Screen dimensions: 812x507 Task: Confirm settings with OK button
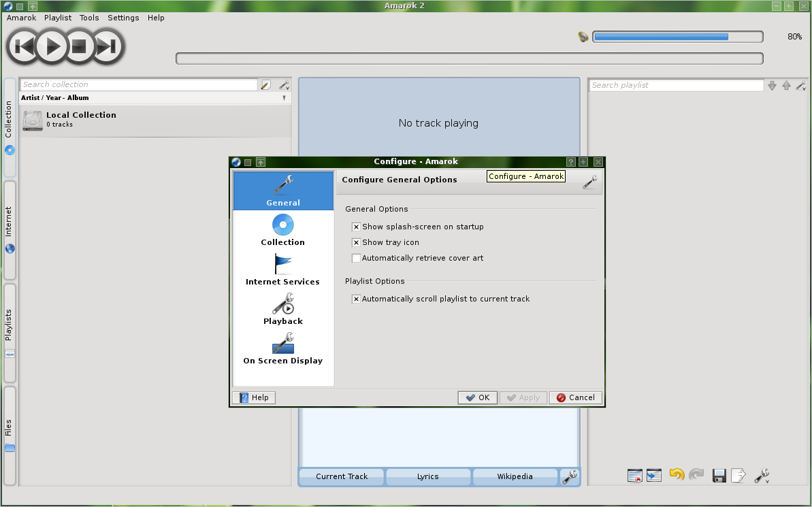[x=477, y=397]
